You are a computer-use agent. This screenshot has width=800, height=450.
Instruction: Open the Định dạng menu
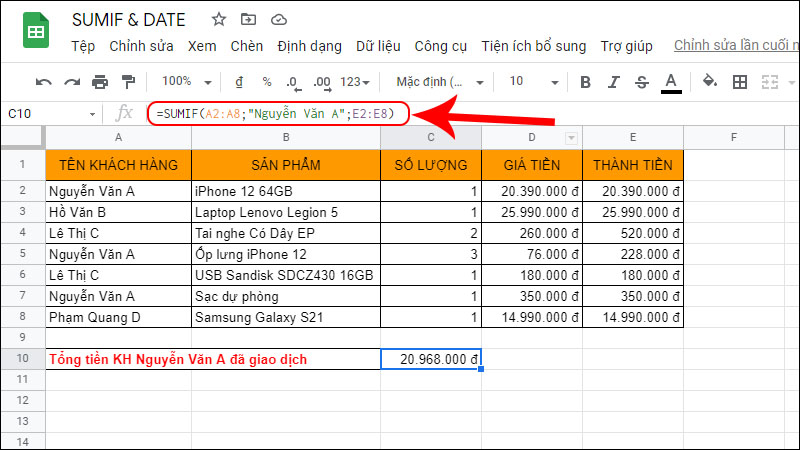309,46
